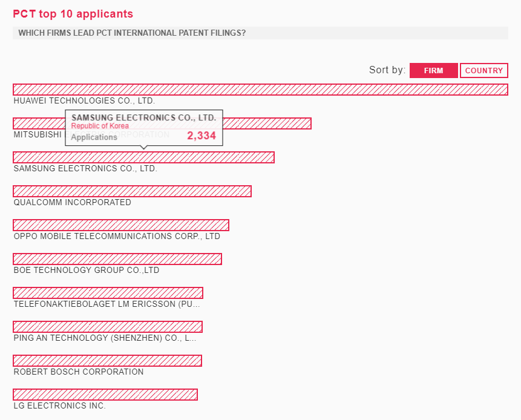Image resolution: width=521 pixels, height=420 pixels.
Task: Click the PCT top 10 applicants heading
Action: (73, 14)
